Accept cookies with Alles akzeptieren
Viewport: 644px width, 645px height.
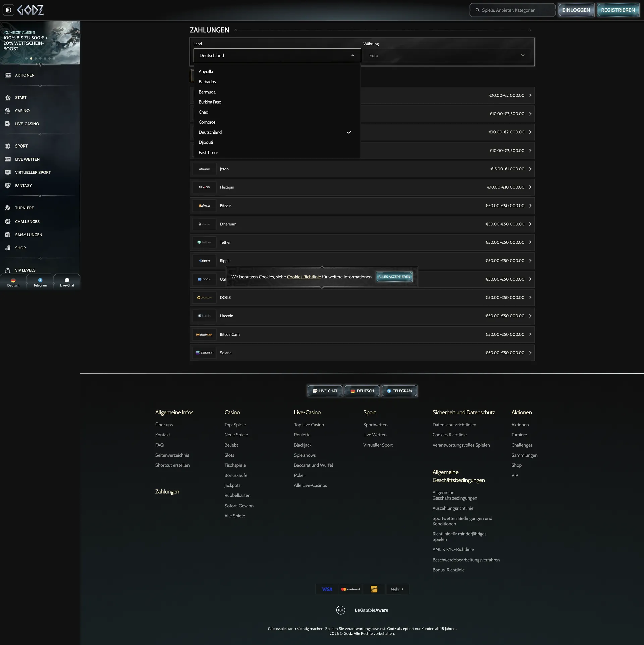click(394, 277)
